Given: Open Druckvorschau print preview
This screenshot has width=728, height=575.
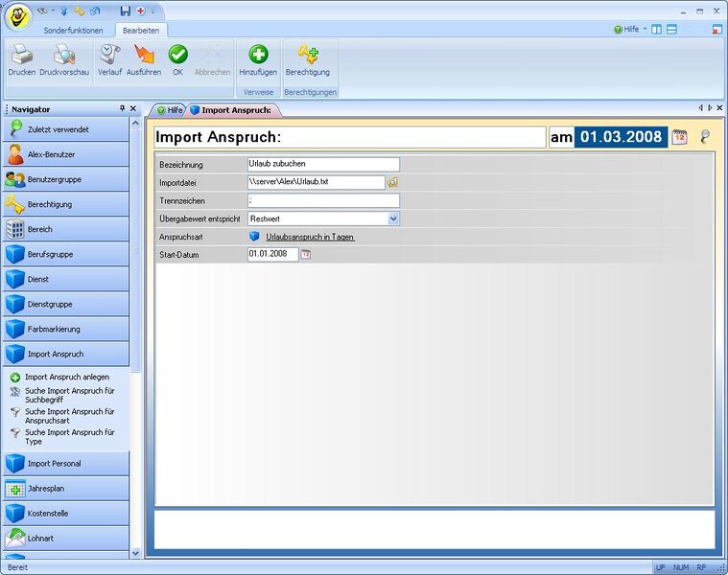Looking at the screenshot, I should click(64, 57).
